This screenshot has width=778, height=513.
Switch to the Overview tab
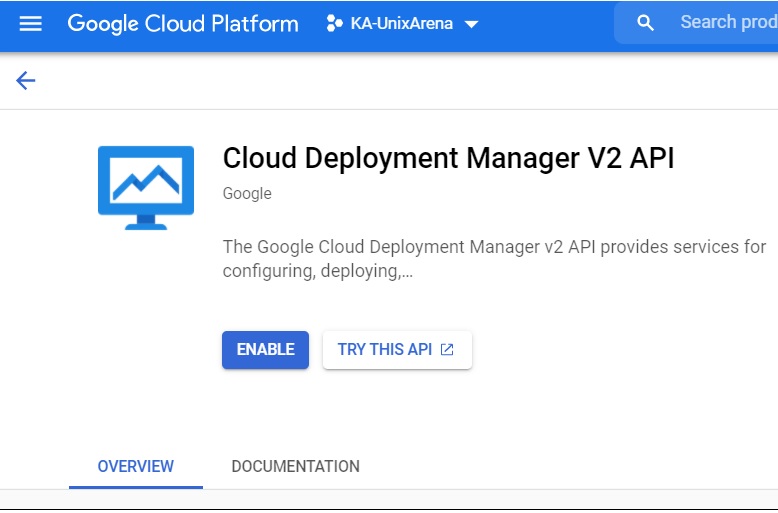135,466
